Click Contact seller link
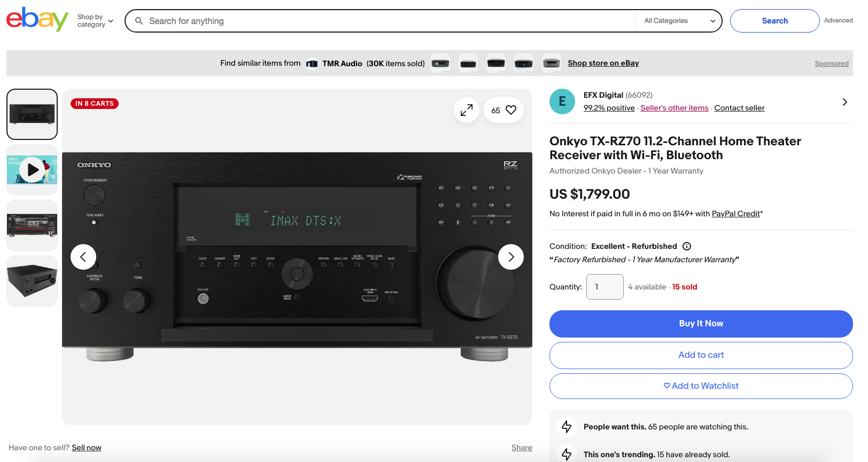Screen dimensions: 868x462 740,108
